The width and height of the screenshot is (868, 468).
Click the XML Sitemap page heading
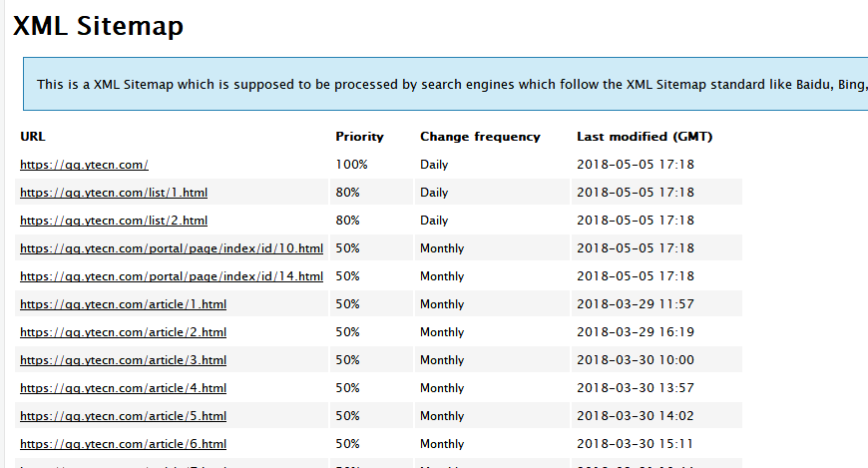coord(98,26)
